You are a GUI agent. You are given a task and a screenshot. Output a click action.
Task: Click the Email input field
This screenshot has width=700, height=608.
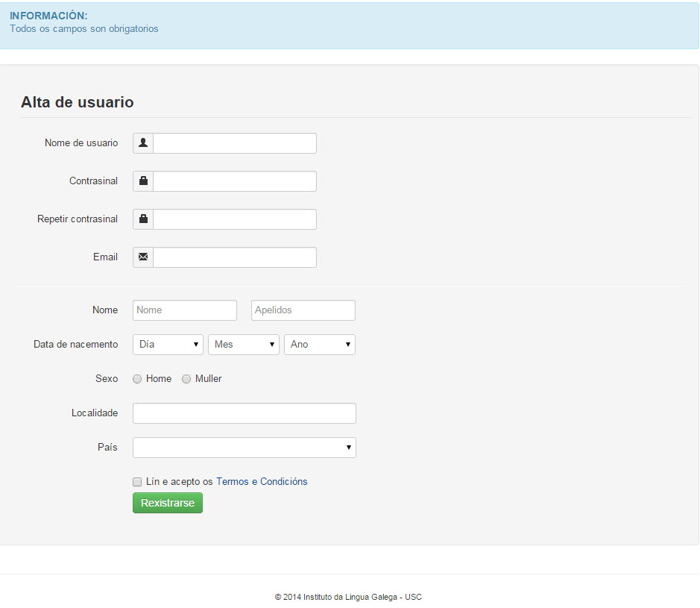(235, 257)
